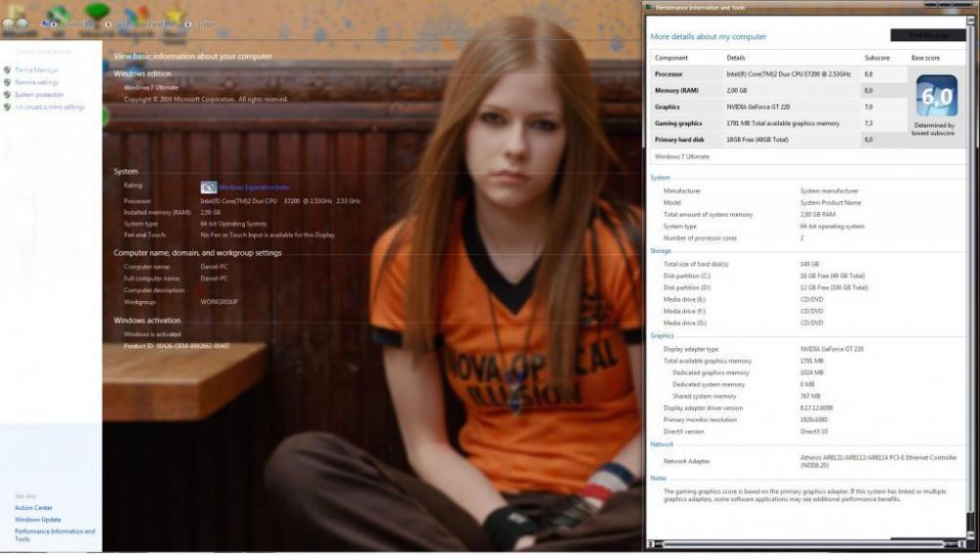The height and width of the screenshot is (556, 980).
Task: Open Action Center under See also
Action: tap(33, 508)
